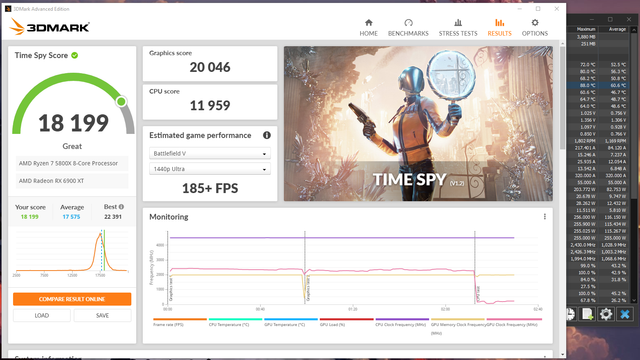Click the LOAD button
This screenshot has width=640, height=360.
pos(42,316)
